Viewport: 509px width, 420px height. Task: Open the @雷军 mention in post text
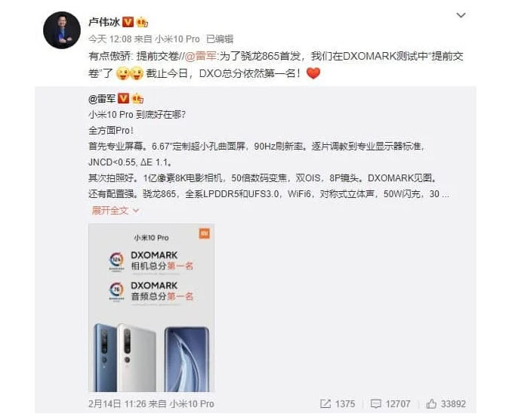tap(200, 56)
